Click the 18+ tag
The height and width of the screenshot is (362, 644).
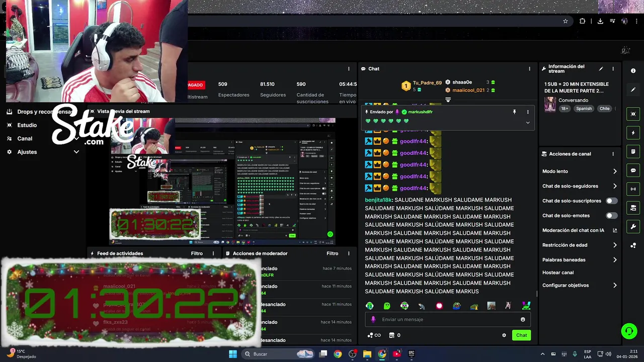coord(565,109)
